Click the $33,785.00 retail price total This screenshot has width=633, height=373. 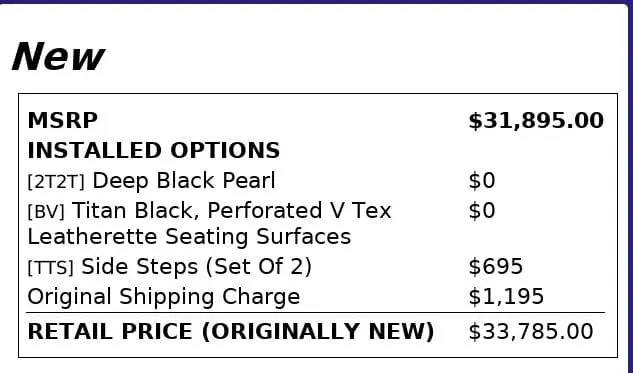coord(531,331)
